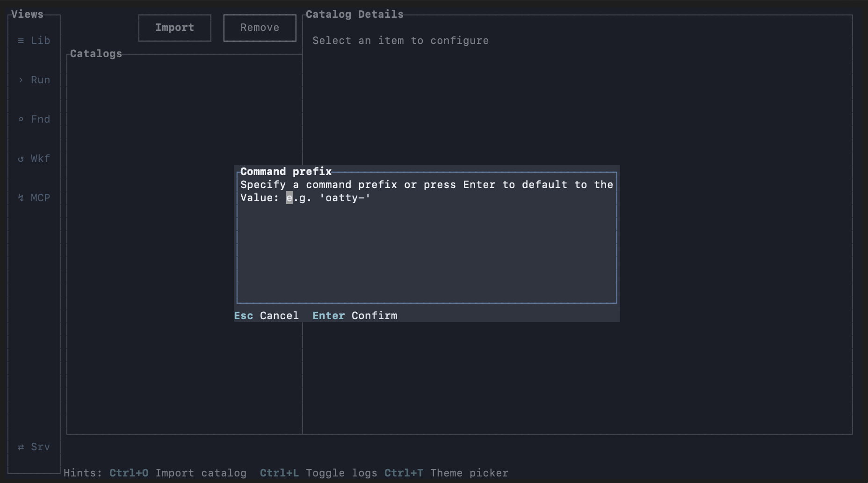
Task: Click the Catalogs panel label
Action: coord(95,53)
